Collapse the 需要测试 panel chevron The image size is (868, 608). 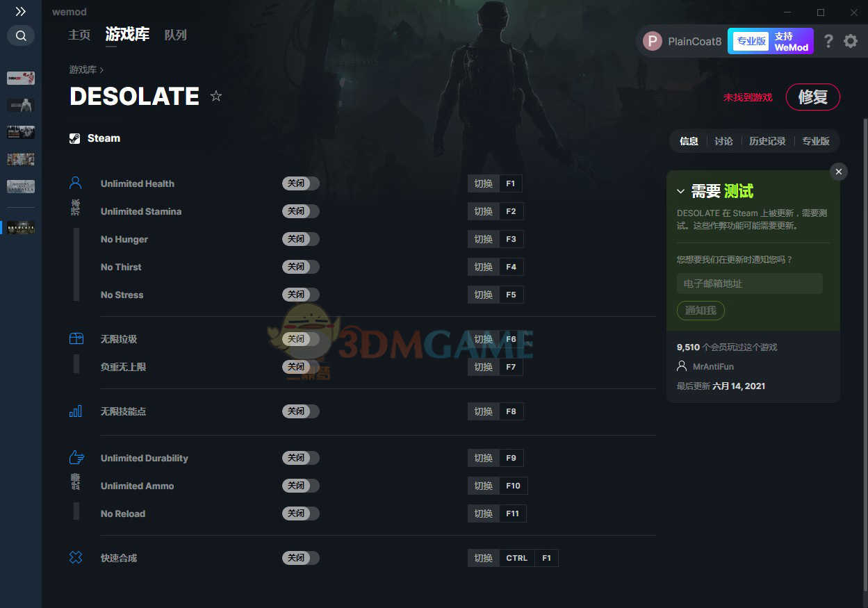point(680,191)
